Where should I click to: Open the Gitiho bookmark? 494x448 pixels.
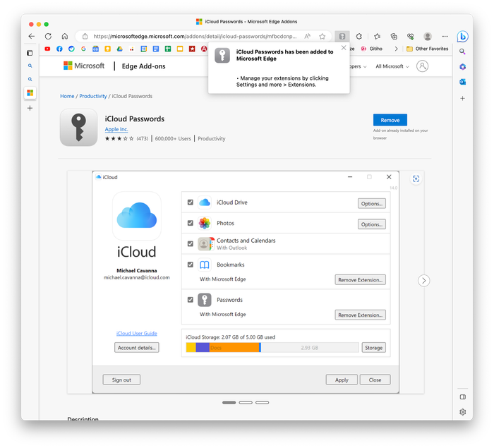coord(372,49)
